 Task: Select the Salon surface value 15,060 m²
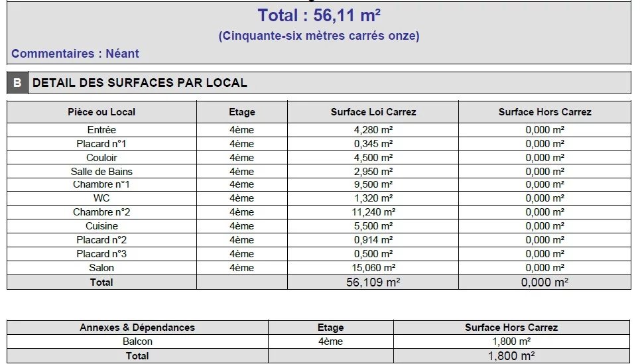click(373, 268)
